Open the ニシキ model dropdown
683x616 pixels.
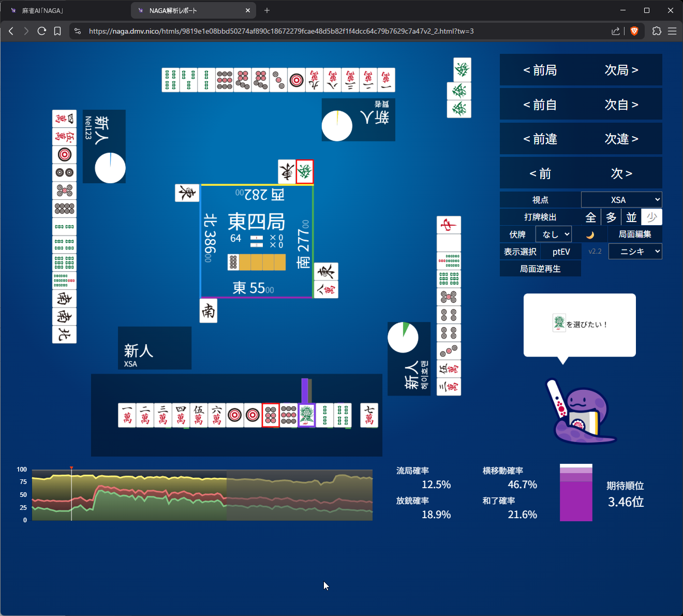tap(635, 252)
